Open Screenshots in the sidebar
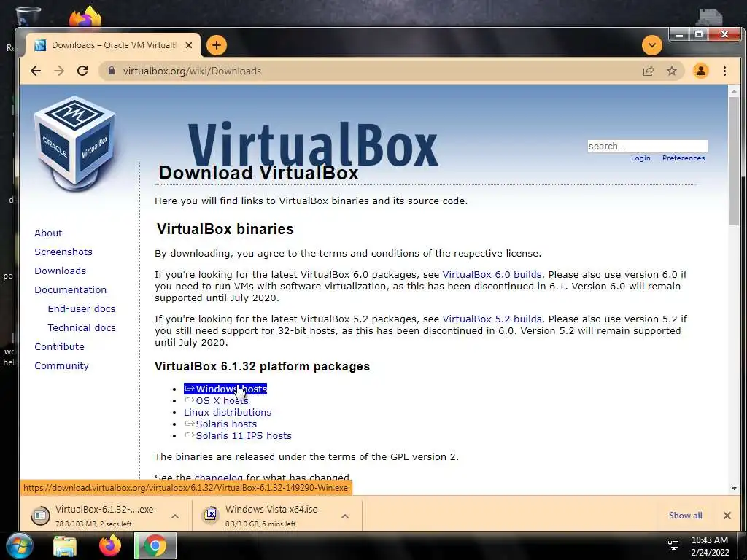 pyautogui.click(x=63, y=252)
